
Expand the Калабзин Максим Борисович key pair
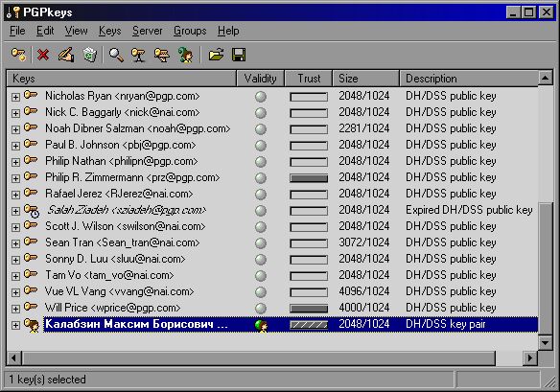15,325
